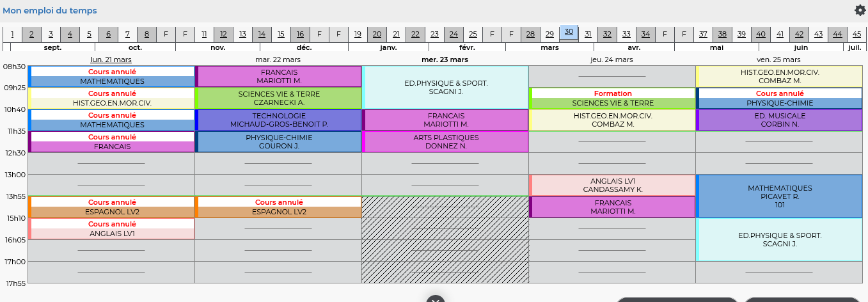Click the hatched Wednesday afternoon block

[445, 239]
